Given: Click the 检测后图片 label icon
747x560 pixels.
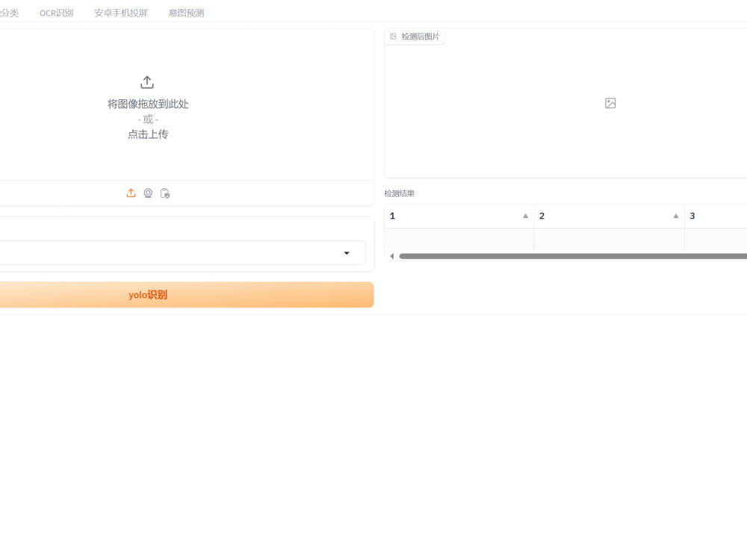Looking at the screenshot, I should click(x=393, y=36).
